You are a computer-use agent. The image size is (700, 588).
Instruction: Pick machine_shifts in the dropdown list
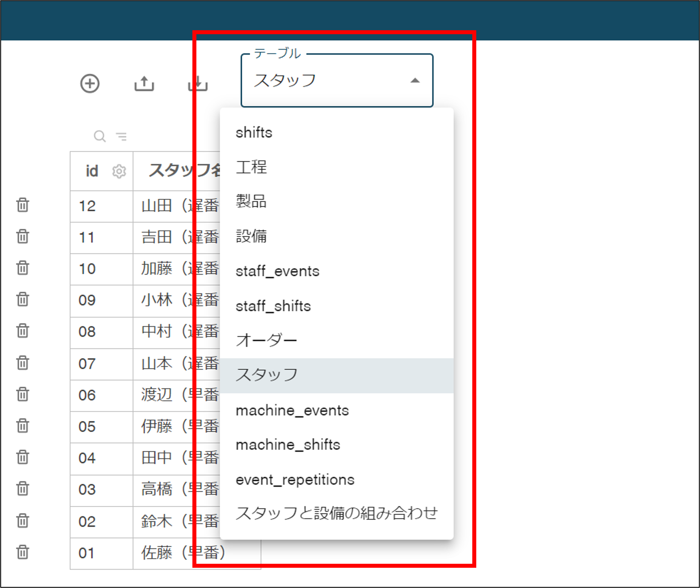pos(337,445)
